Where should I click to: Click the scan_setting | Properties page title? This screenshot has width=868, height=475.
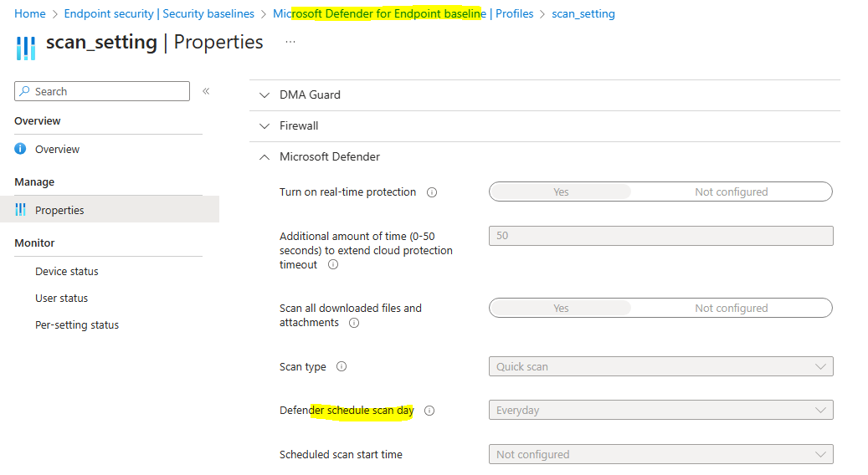[155, 42]
